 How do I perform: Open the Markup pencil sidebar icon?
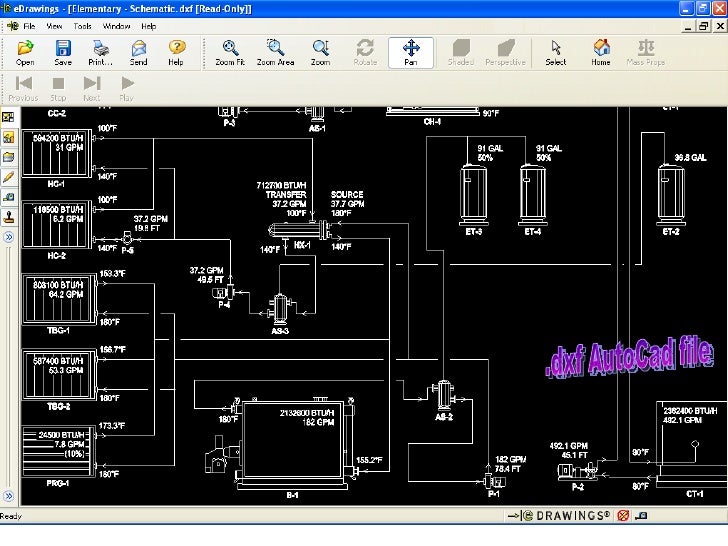click(8, 177)
